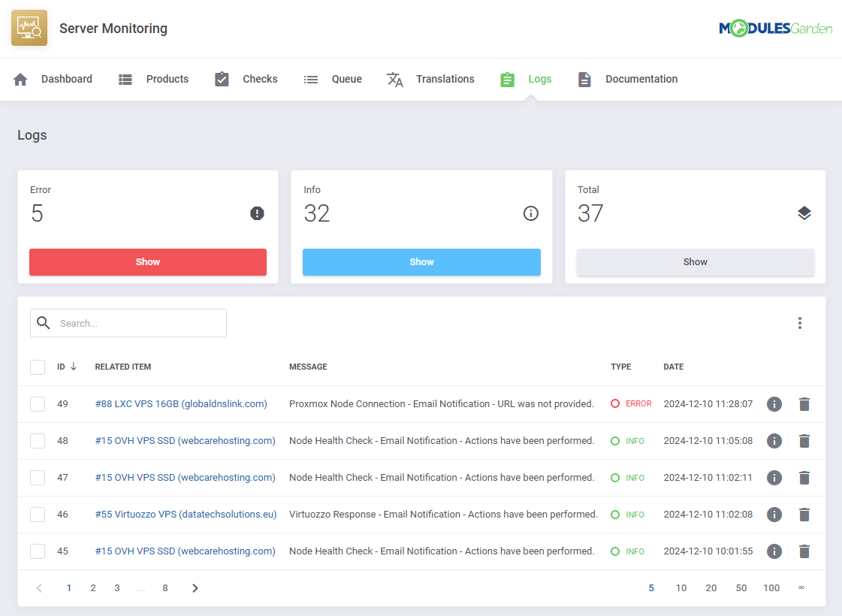Image resolution: width=842 pixels, height=616 pixels.
Task: Click the Dashboard home icon
Action: click(x=20, y=80)
